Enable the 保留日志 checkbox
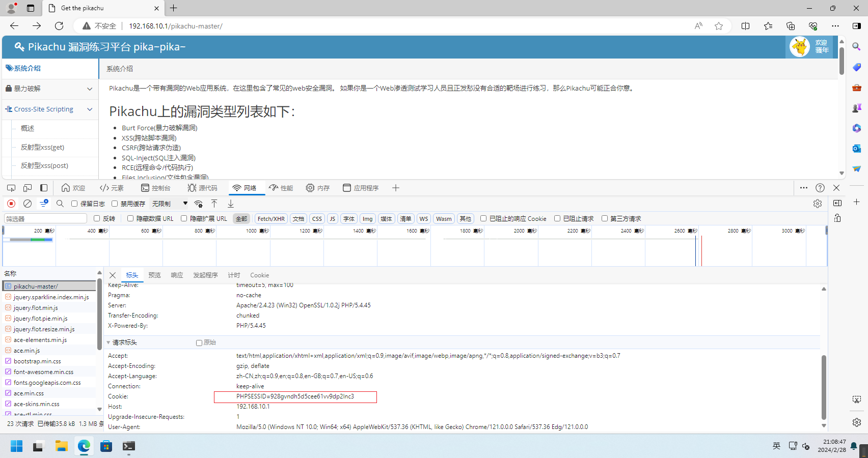This screenshot has width=868, height=458. (74, 204)
